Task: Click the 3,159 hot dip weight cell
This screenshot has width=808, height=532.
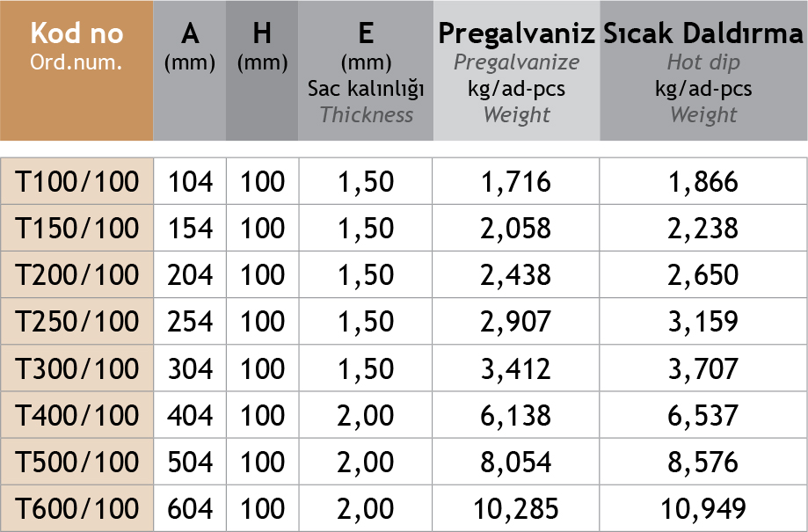Action: (x=703, y=322)
